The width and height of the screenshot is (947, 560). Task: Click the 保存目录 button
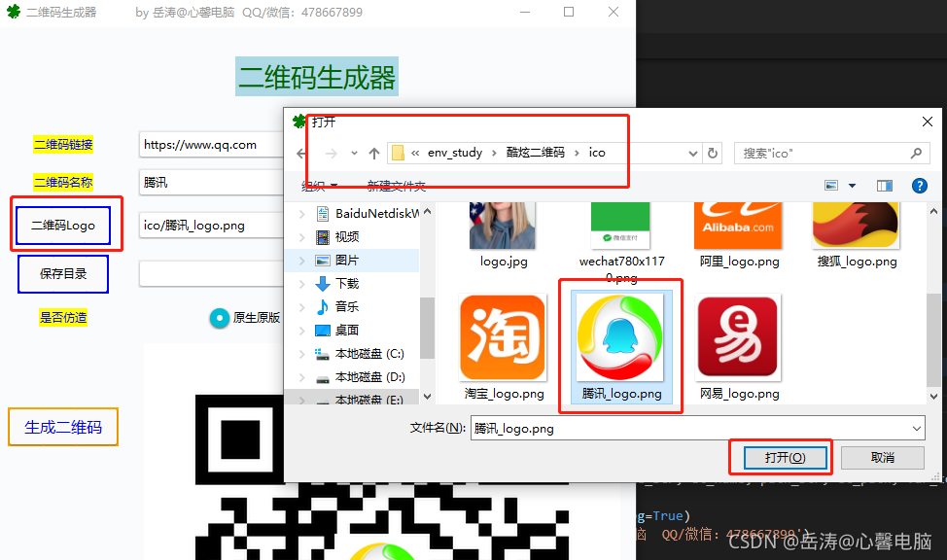pyautogui.click(x=63, y=273)
